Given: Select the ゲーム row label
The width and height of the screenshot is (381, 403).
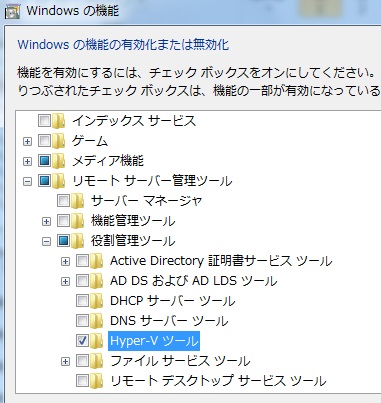Looking at the screenshot, I should 90,141.
